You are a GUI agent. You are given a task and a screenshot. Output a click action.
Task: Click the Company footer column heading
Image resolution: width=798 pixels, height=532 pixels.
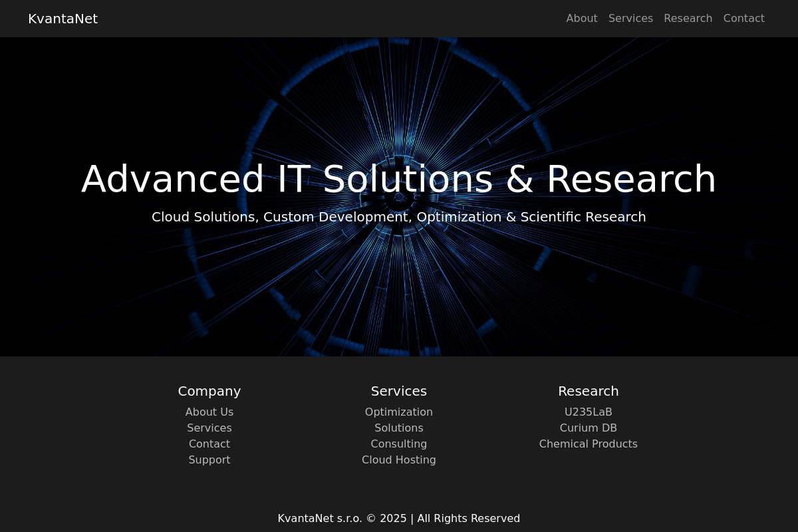(209, 391)
